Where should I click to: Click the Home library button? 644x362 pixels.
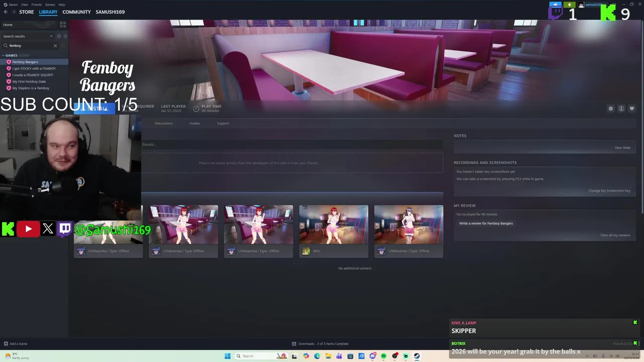(30, 25)
